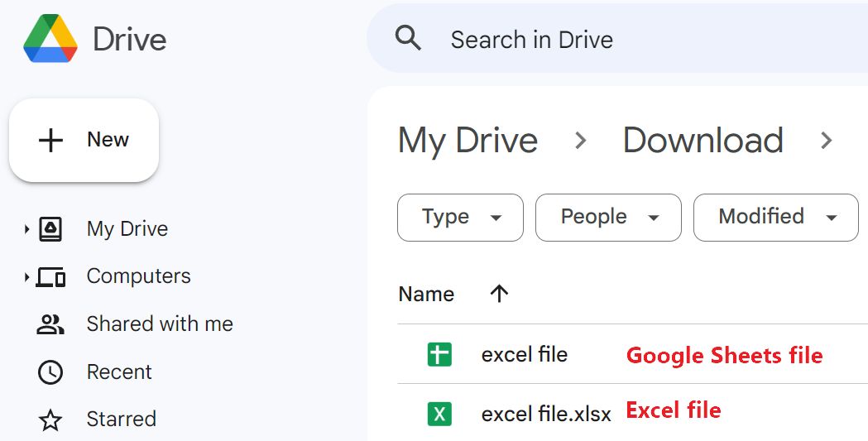The width and height of the screenshot is (868, 441).
Task: Open the People filter dropdown
Action: (x=608, y=218)
